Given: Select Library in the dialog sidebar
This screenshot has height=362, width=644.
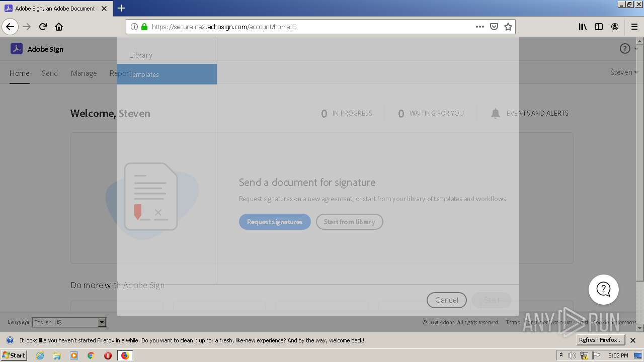Looking at the screenshot, I should [x=167, y=55].
